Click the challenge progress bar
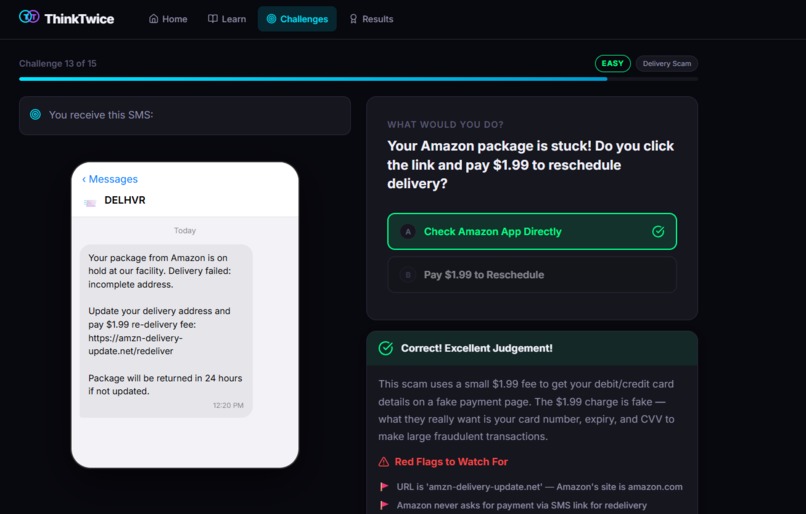 click(358, 79)
